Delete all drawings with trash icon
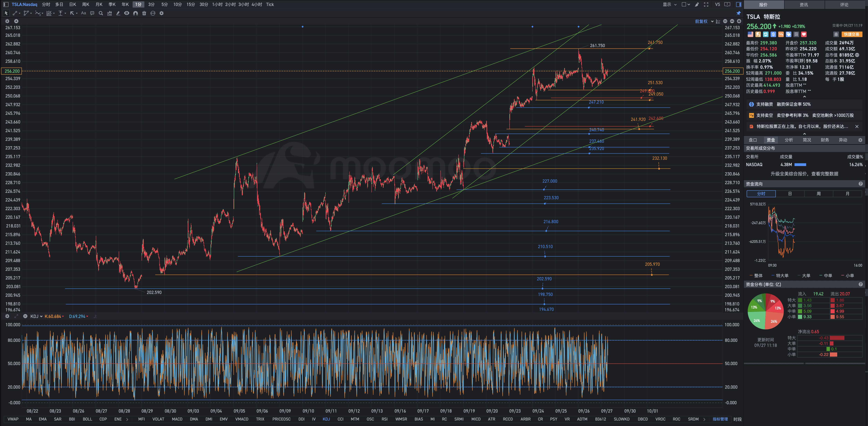The height and width of the screenshot is (426, 868). click(x=144, y=13)
